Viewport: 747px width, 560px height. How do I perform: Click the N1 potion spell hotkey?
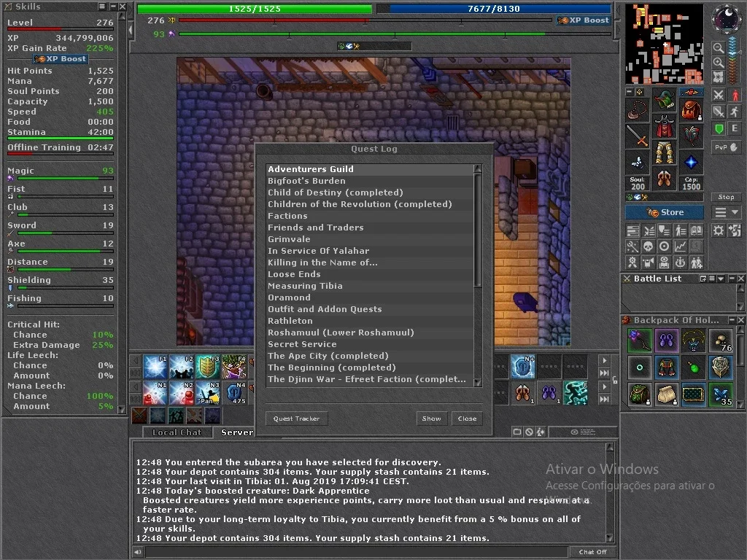click(155, 393)
